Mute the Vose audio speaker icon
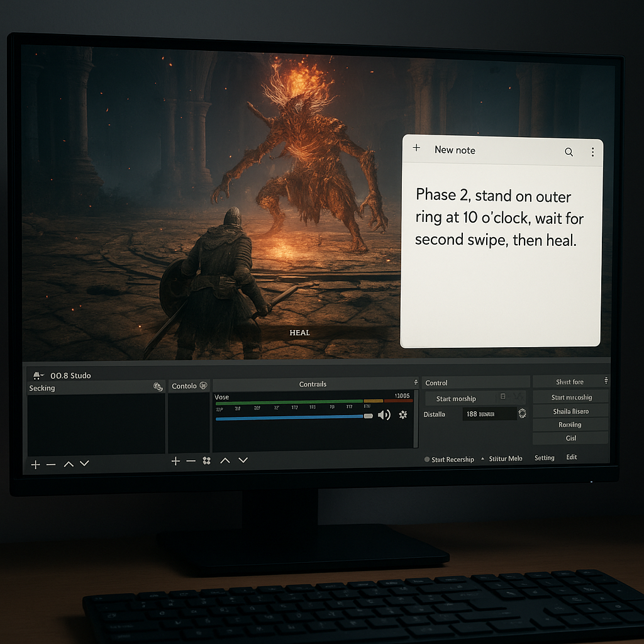 [384, 415]
